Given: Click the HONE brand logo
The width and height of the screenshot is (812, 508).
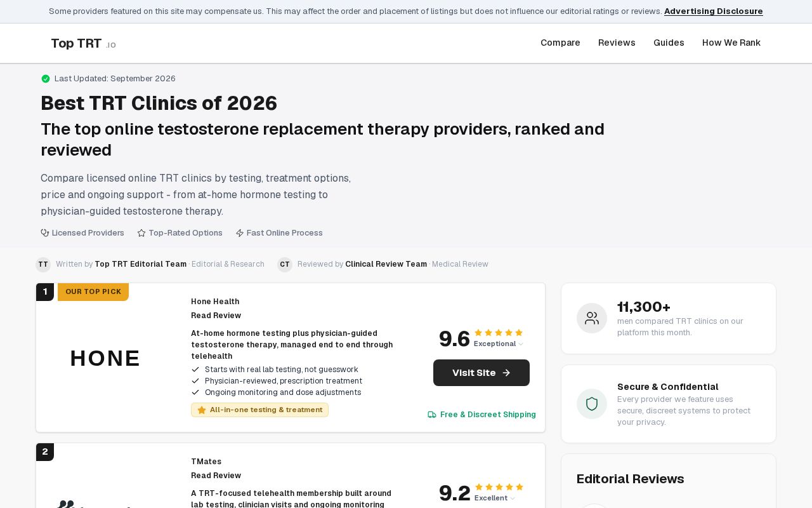Looking at the screenshot, I should click(x=105, y=358).
